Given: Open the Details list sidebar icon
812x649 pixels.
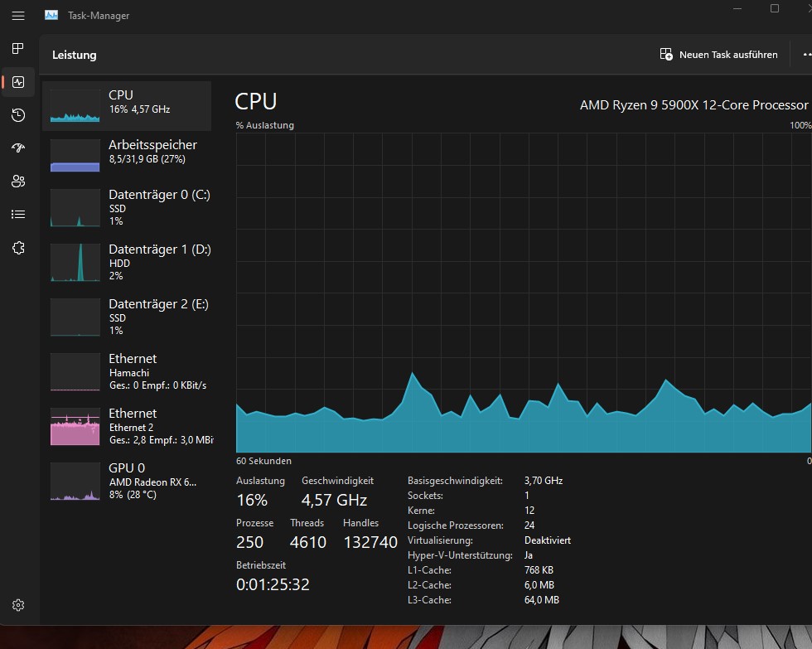Looking at the screenshot, I should (18, 215).
